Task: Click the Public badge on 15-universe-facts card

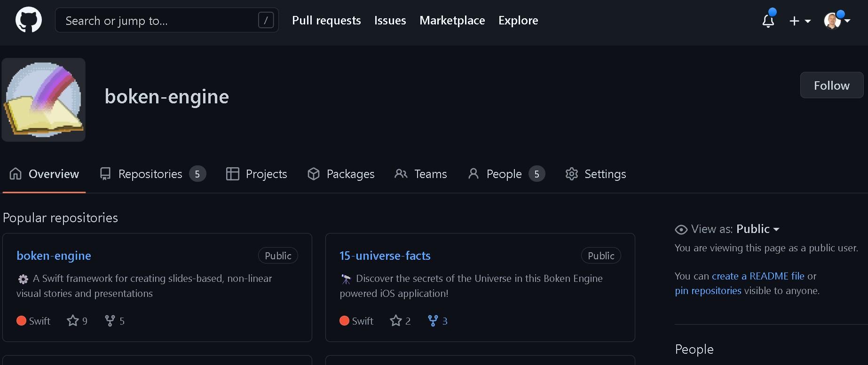Action: tap(601, 256)
